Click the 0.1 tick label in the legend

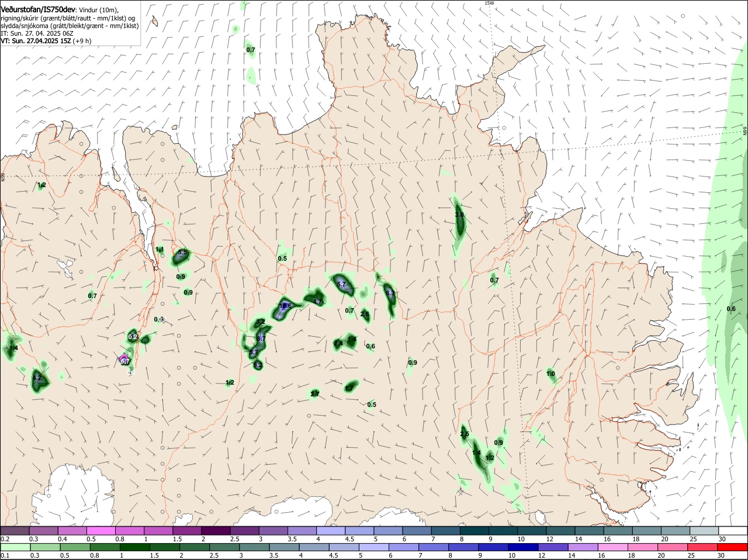click(5, 556)
